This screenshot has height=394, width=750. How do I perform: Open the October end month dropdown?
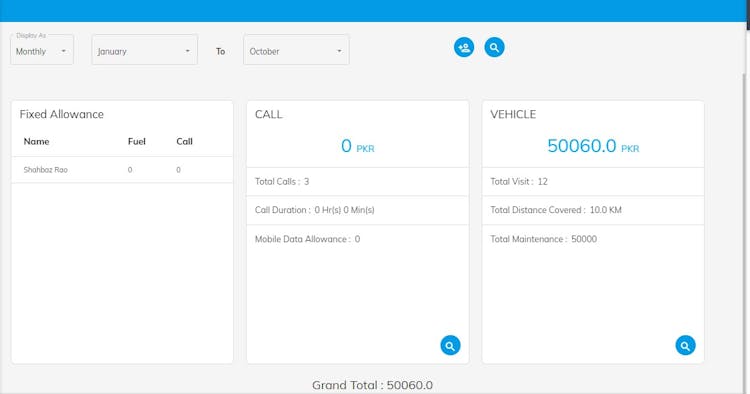(x=296, y=50)
